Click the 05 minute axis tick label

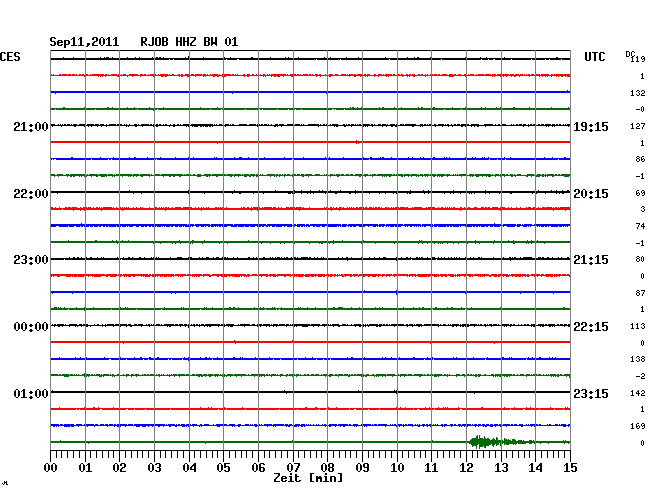pyautogui.click(x=223, y=467)
